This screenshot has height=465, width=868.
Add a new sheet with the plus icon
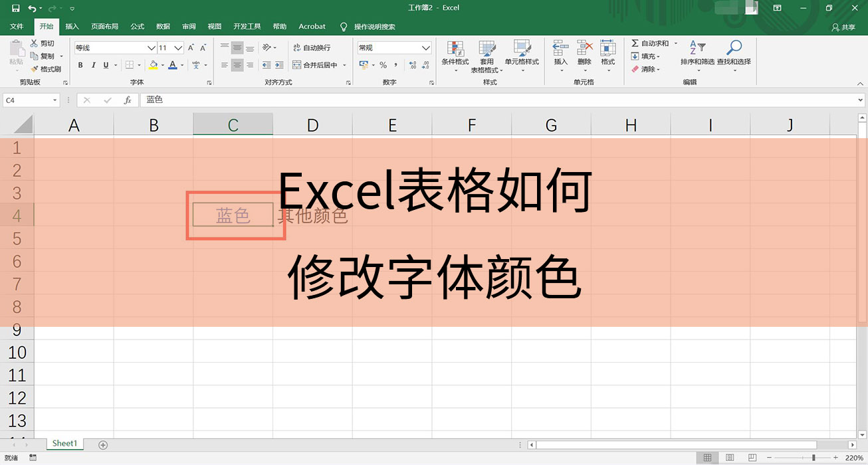click(x=103, y=444)
